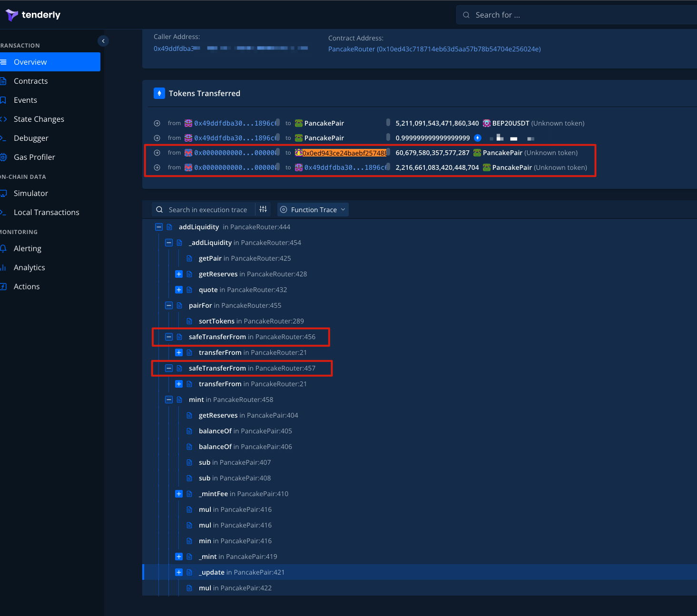Image resolution: width=697 pixels, height=616 pixels.
Task: Open the Debugger
Action: pyautogui.click(x=31, y=138)
